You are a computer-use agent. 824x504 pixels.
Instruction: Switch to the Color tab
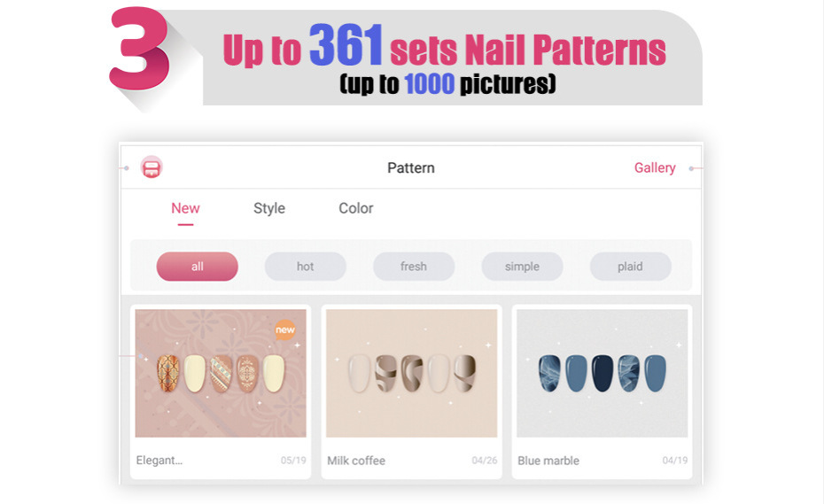pos(356,208)
